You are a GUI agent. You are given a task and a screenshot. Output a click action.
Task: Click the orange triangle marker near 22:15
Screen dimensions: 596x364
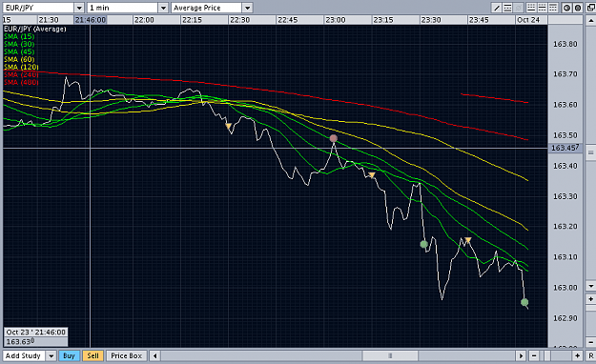(x=229, y=126)
